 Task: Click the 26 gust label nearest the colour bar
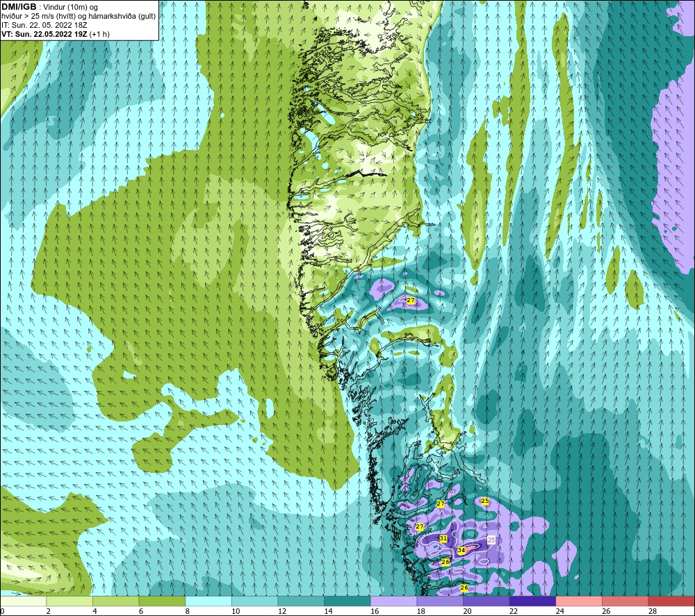coord(464,588)
